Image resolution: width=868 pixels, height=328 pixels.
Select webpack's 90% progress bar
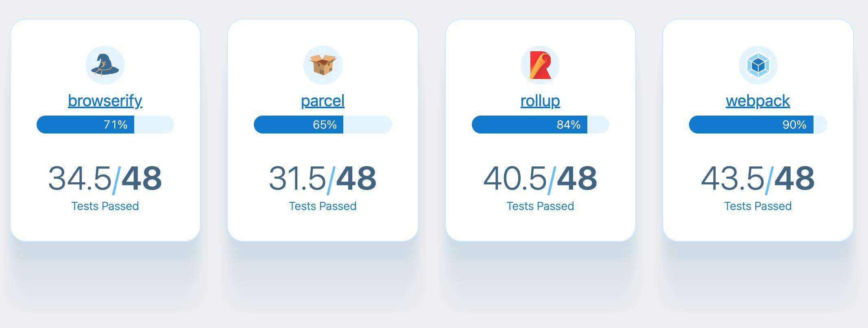click(758, 125)
